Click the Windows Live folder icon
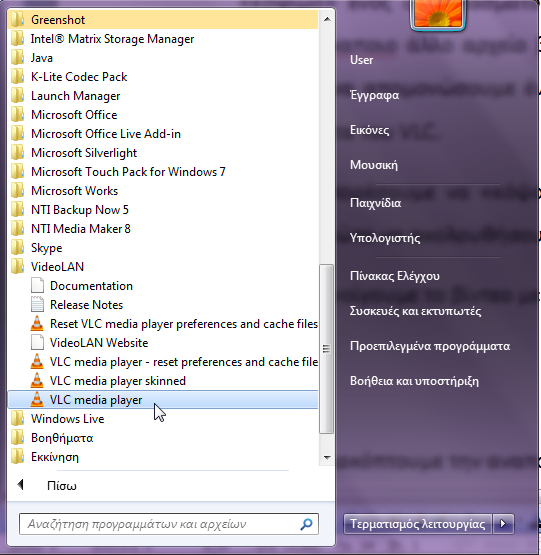This screenshot has height=555, width=541. coord(17,419)
